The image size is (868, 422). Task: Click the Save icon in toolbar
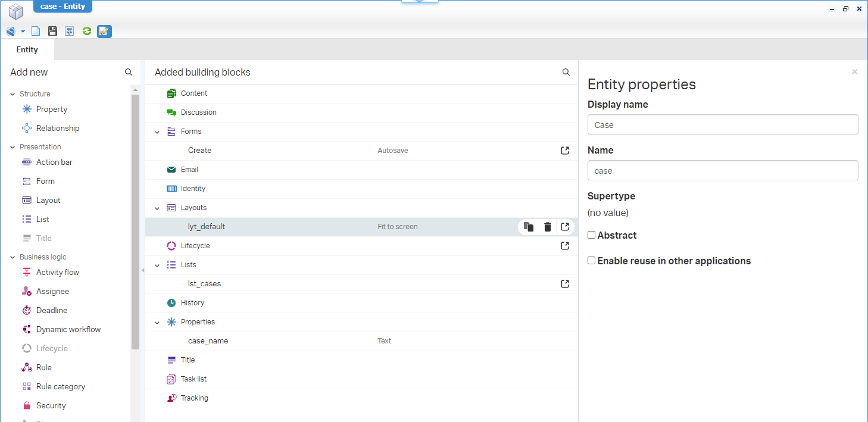point(52,31)
